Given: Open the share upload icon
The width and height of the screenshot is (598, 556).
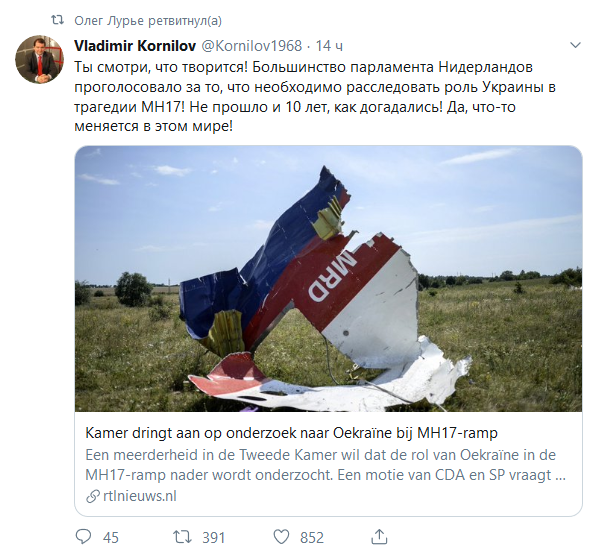Looking at the screenshot, I should 379,537.
